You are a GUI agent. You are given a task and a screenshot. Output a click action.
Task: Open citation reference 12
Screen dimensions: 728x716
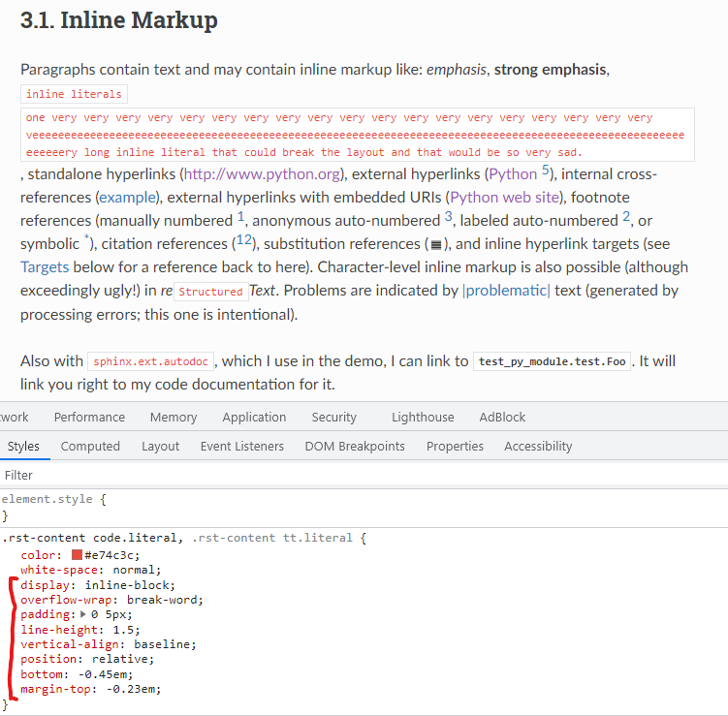pos(243,240)
